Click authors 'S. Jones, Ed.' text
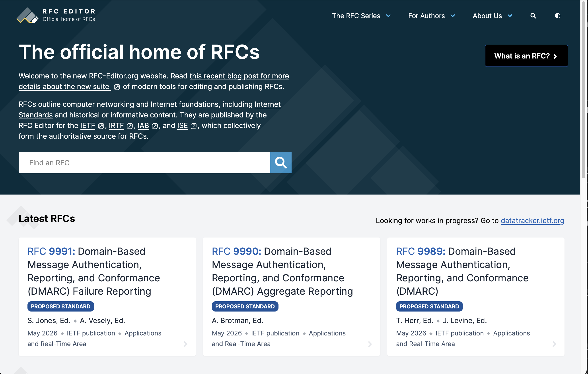Screen dimensions: 588x374 pyautogui.click(x=49, y=320)
